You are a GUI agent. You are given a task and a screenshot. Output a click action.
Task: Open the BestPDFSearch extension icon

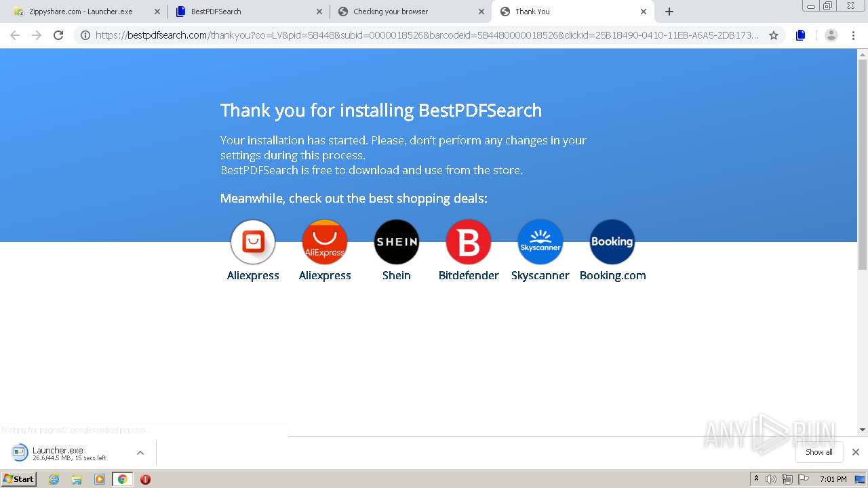801,35
